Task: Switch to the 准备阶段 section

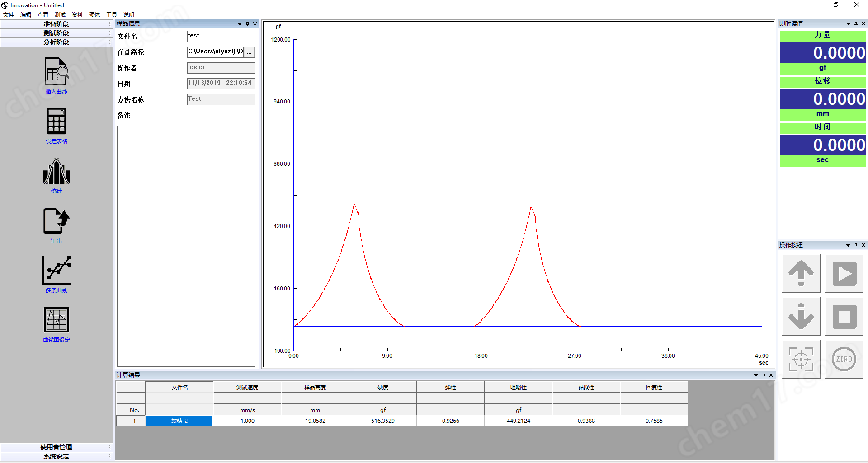Action: pos(56,24)
